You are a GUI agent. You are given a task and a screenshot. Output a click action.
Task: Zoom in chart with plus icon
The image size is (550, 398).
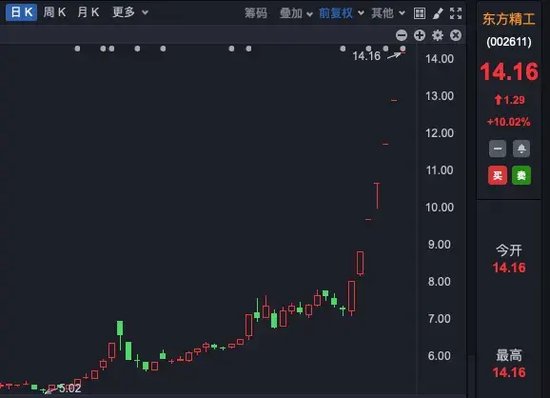[420, 35]
